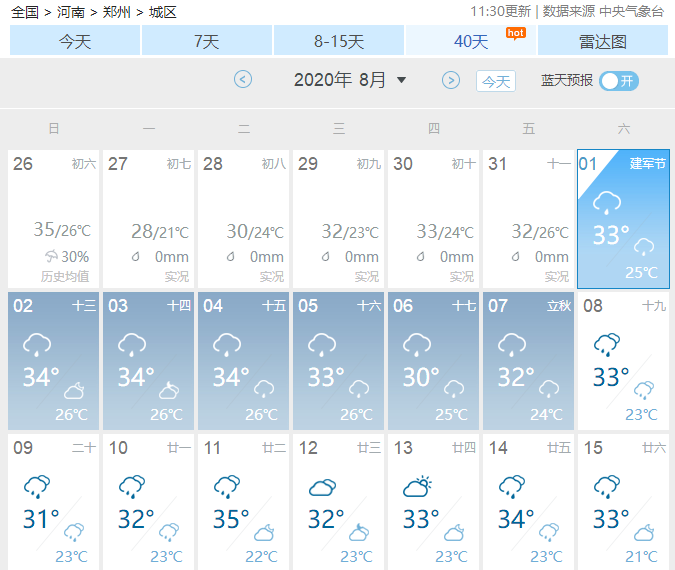675x570 pixels.
Task: Switch to the 今天 tab
Action: click(x=75, y=40)
